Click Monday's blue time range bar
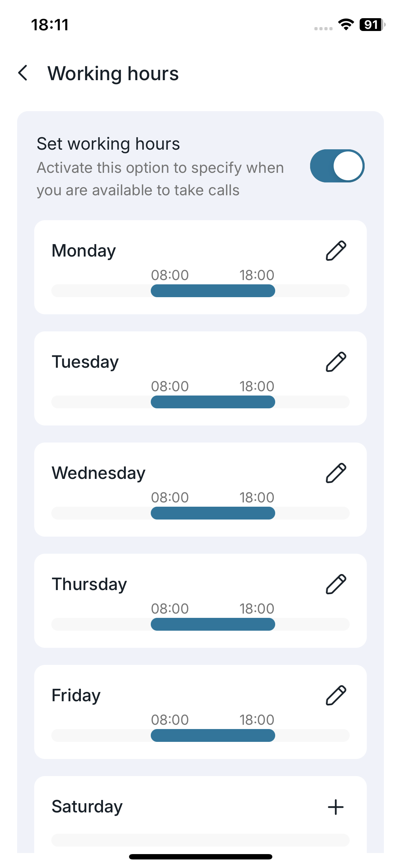401x868 pixels. click(213, 291)
